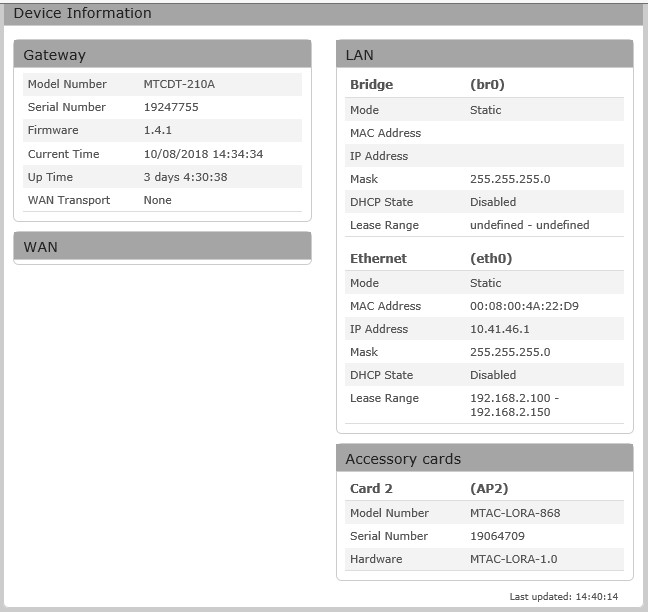The image size is (648, 612).
Task: Click the Device Information page title
Action: click(82, 13)
